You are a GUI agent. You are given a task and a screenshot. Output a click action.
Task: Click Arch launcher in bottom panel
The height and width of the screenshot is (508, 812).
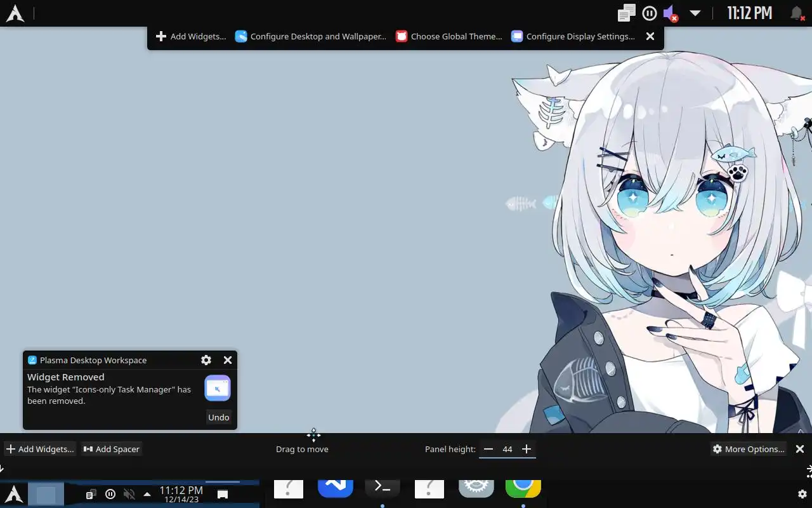pyautogui.click(x=14, y=494)
